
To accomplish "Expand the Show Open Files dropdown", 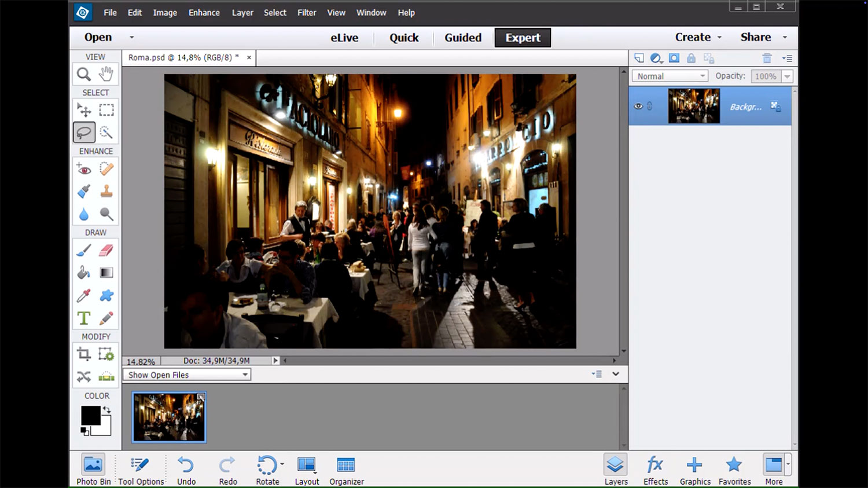I will tap(187, 375).
